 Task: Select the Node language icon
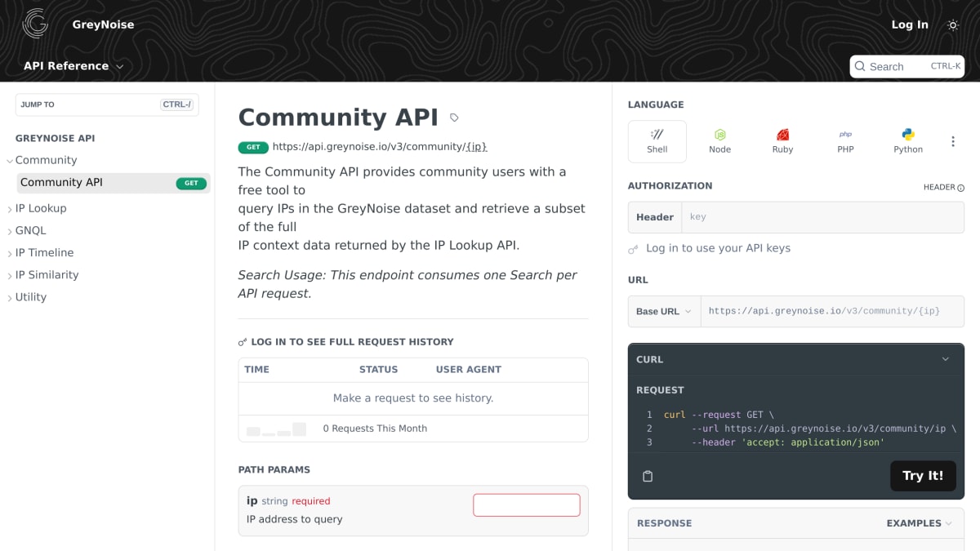pos(720,135)
